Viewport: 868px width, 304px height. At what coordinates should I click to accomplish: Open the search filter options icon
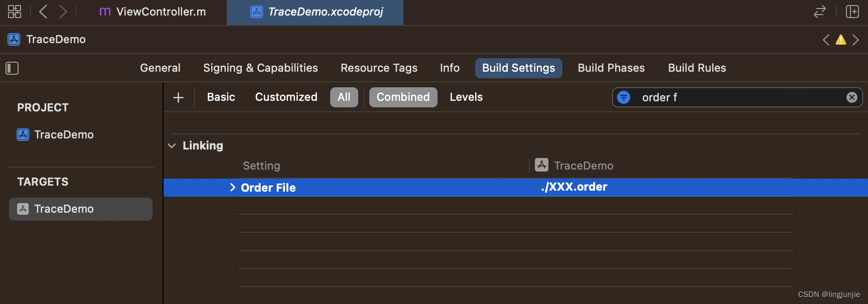624,97
